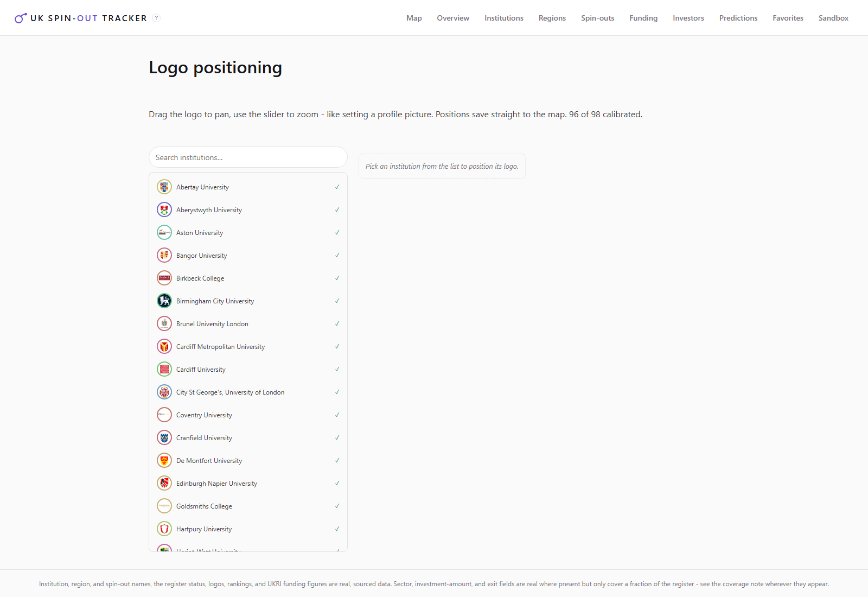Select City St George's, University of London

(x=230, y=392)
